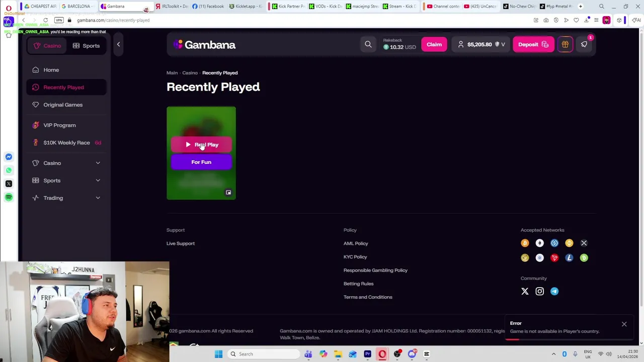Click the Tron network icon
Image resolution: width=644 pixels, height=362 pixels.
tap(554, 258)
